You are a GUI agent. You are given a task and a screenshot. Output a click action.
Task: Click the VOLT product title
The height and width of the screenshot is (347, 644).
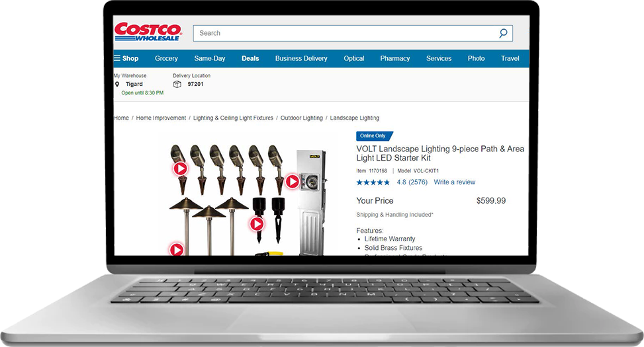pyautogui.click(x=440, y=153)
